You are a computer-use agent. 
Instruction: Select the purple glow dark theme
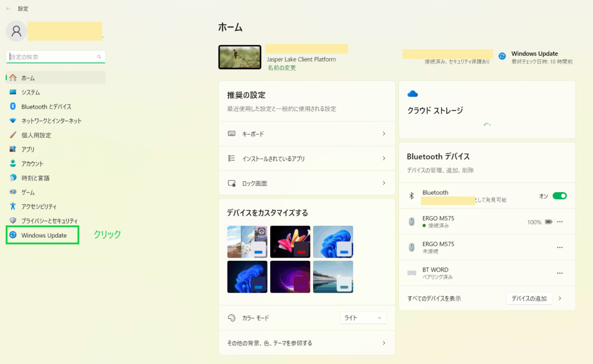coord(290,277)
